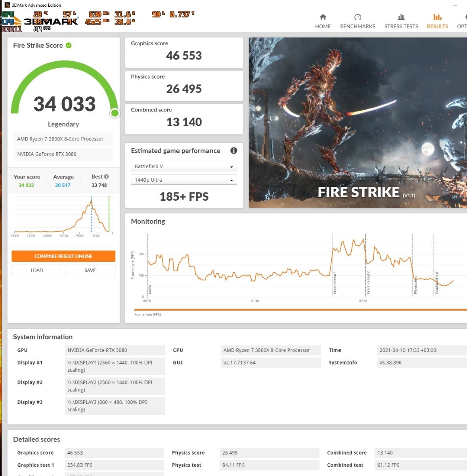Click the Legendary rating label

[x=63, y=124]
